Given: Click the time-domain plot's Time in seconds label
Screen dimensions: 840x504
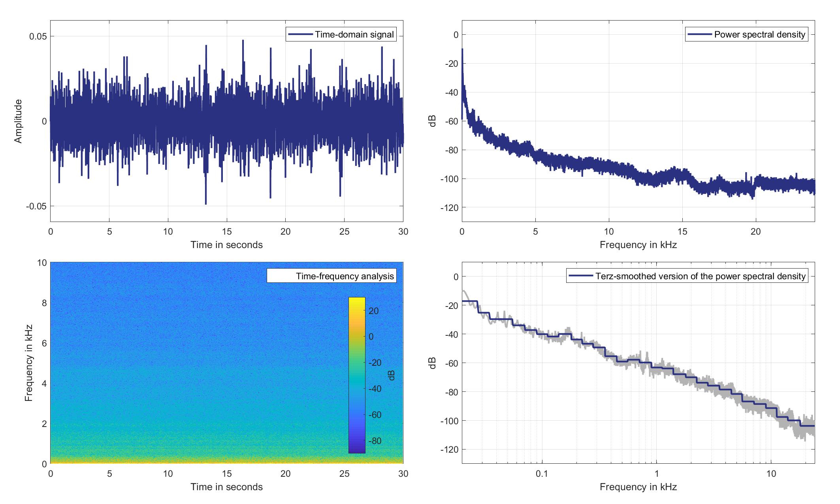Looking at the screenshot, I should 226,245.
